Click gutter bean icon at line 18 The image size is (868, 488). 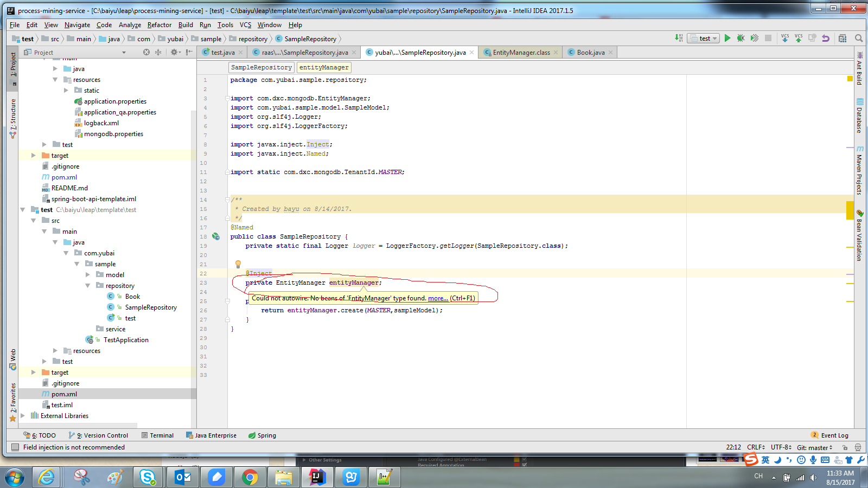(216, 236)
